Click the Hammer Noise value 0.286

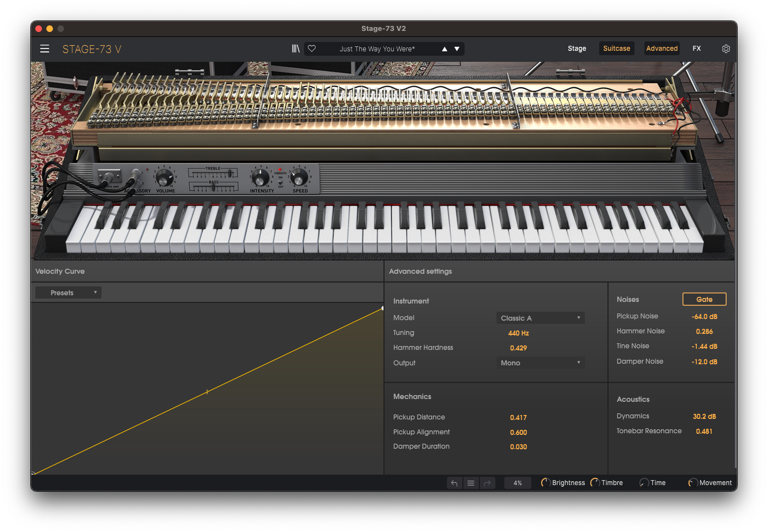pyautogui.click(x=705, y=332)
